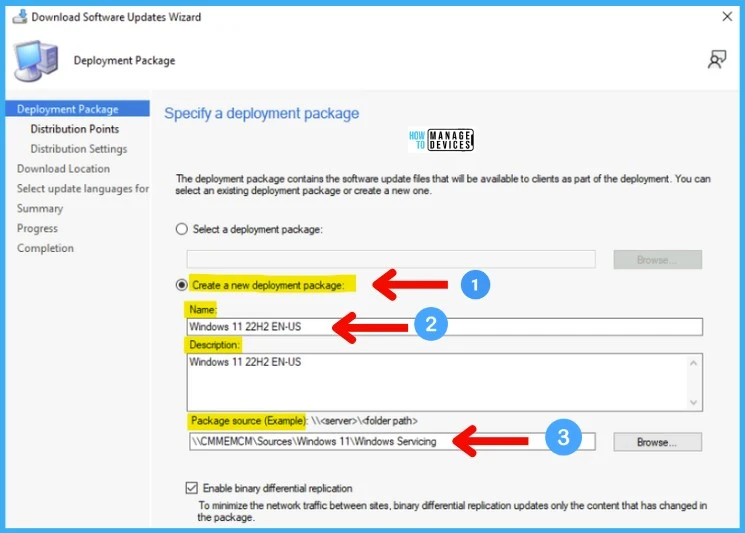745x533 pixels.
Task: Open the Progress step in the sidebar
Action: (37, 228)
